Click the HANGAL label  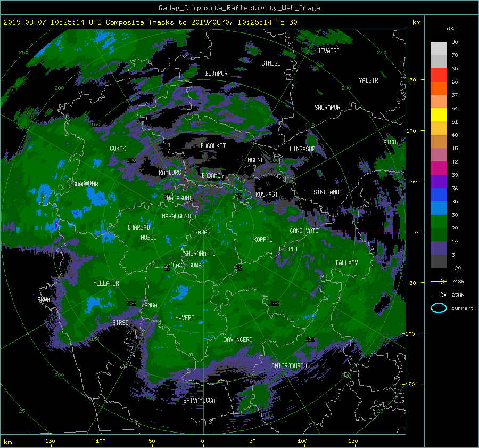151,305
